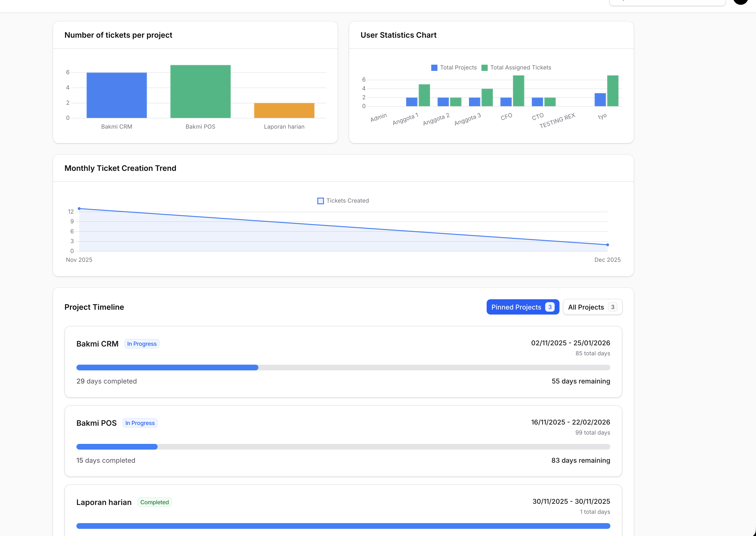Screen dimensions: 756x536
Task: Open the Bakmi CRM project title
Action: click(x=97, y=344)
